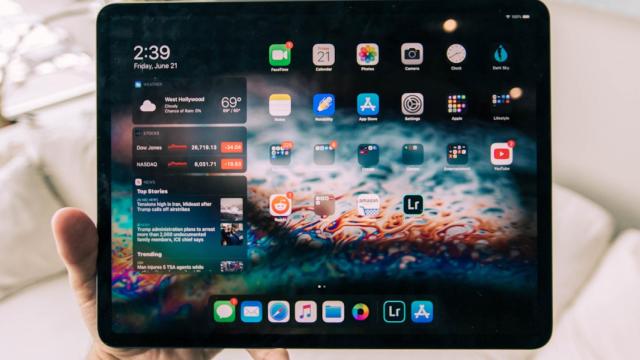Tap the Weather widget header icon
This screenshot has height=360, width=640.
click(138, 84)
